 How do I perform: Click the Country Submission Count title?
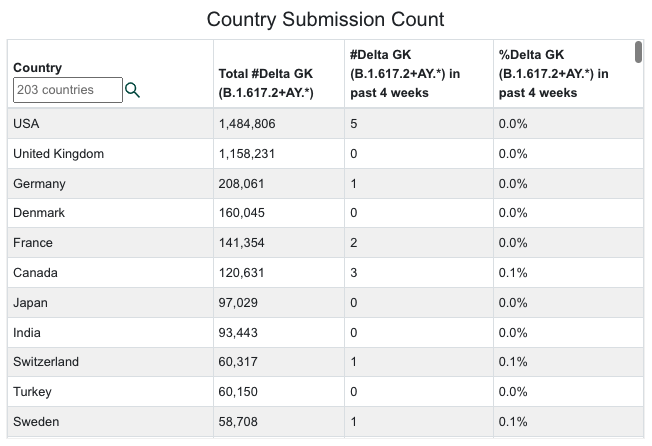[326, 20]
